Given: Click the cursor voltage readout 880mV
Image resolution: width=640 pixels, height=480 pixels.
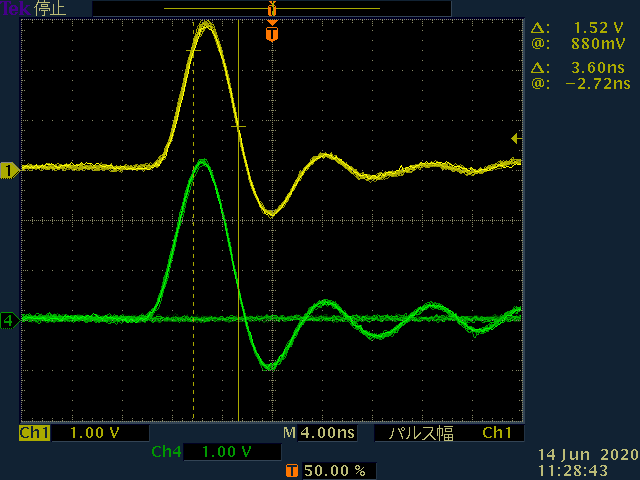Looking at the screenshot, I should [598, 44].
